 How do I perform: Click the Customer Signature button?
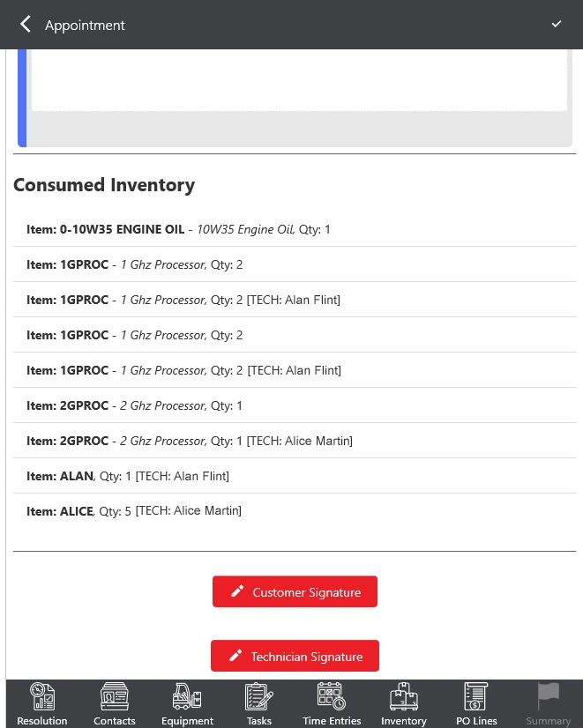point(295,592)
